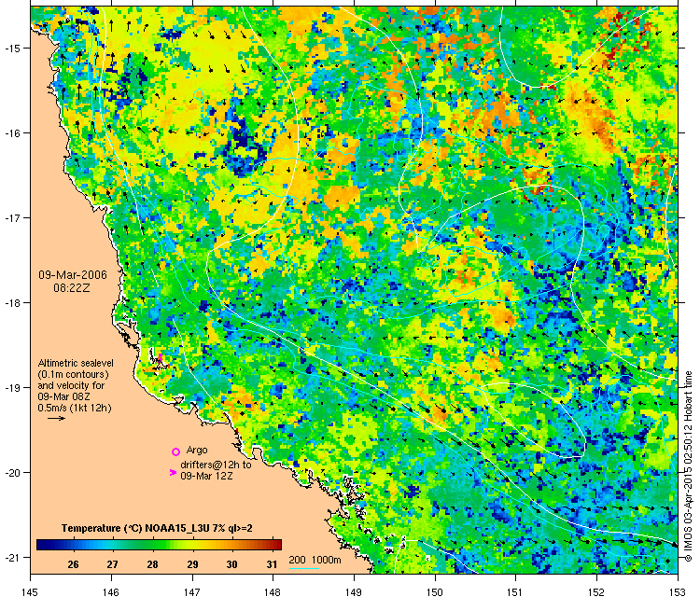The width and height of the screenshot is (700, 597).
Task: Click the longitude axis label 151
Action: click(515, 591)
